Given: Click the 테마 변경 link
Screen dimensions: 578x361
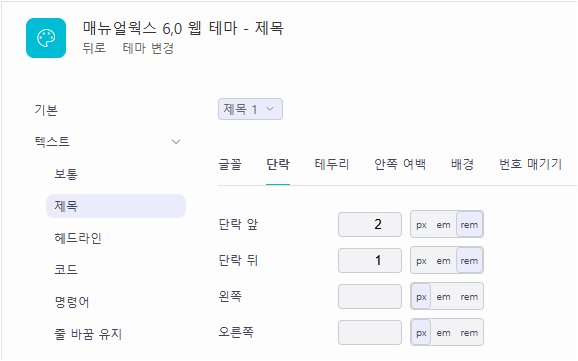Looking at the screenshot, I should (148, 48).
